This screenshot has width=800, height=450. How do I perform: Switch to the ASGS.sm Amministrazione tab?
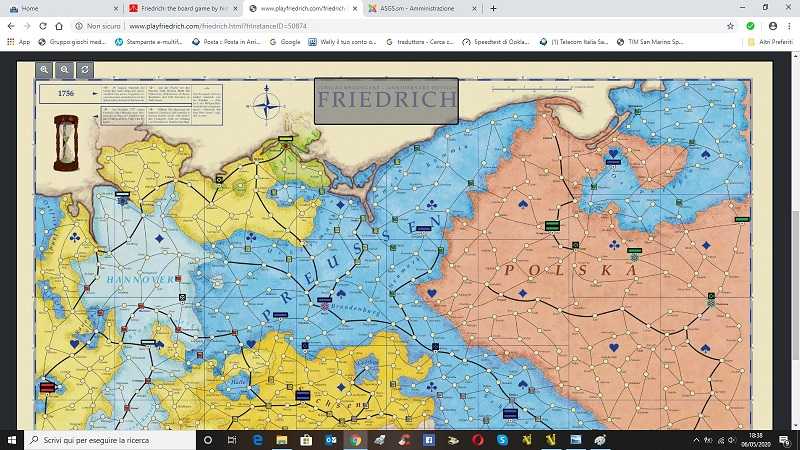coord(422,9)
